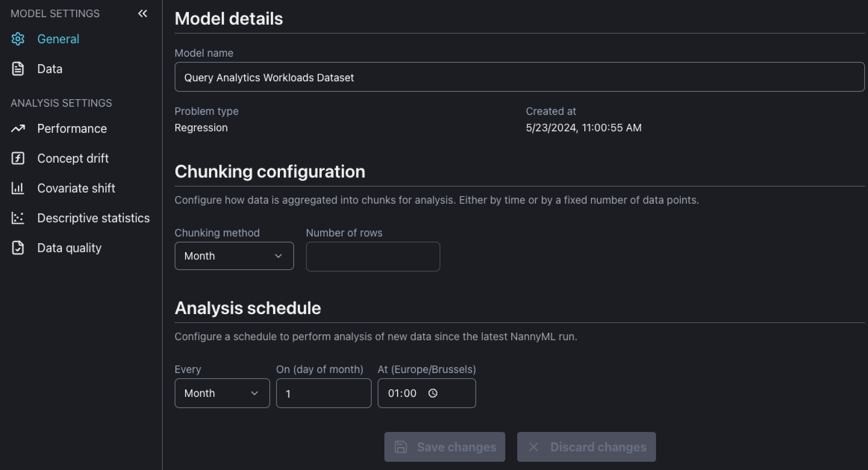Click the Data document icon
868x470 pixels.
(18, 69)
